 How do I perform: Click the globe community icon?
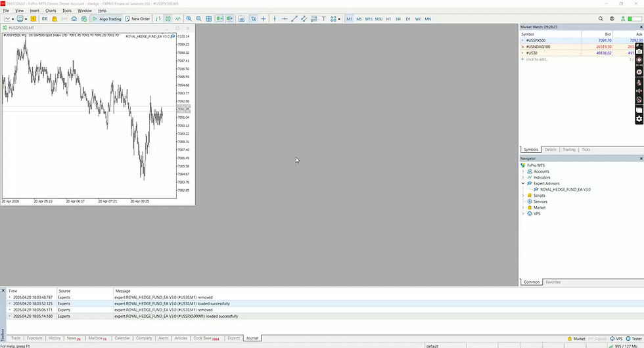(612, 19)
